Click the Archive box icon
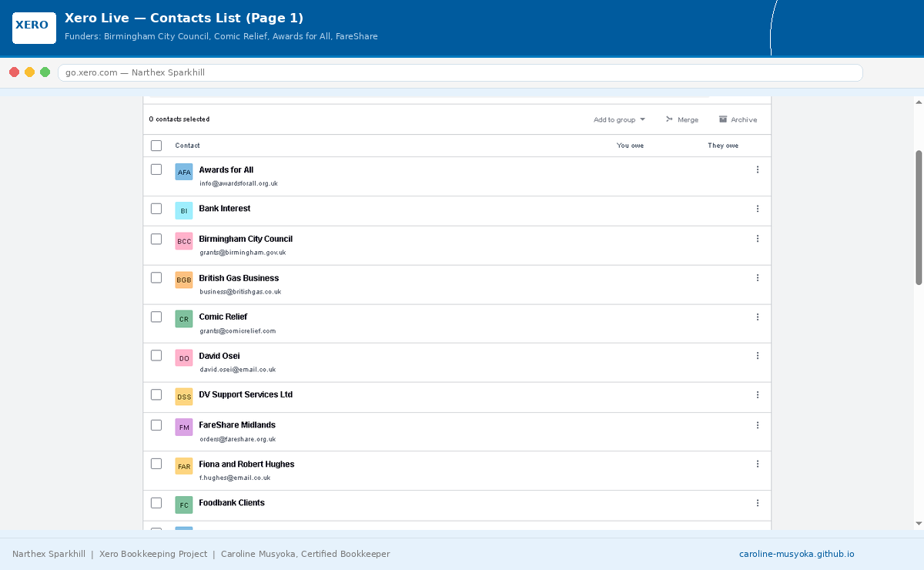The width and height of the screenshot is (924, 570). tap(723, 119)
